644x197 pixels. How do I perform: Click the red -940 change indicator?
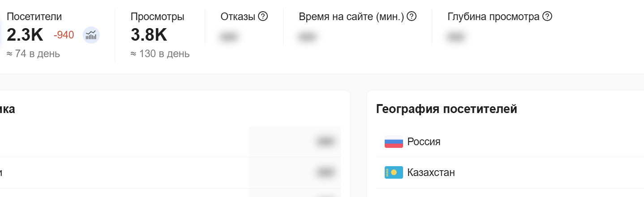64,35
